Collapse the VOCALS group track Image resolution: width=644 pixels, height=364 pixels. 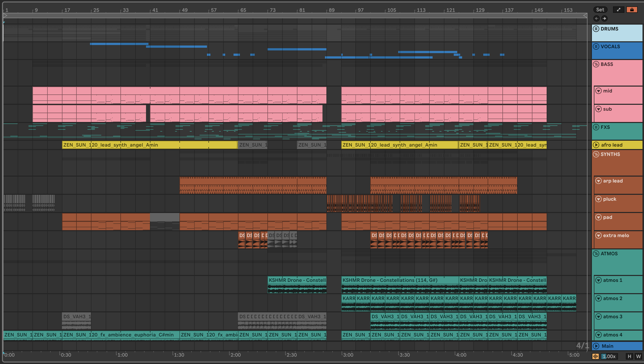(596, 46)
